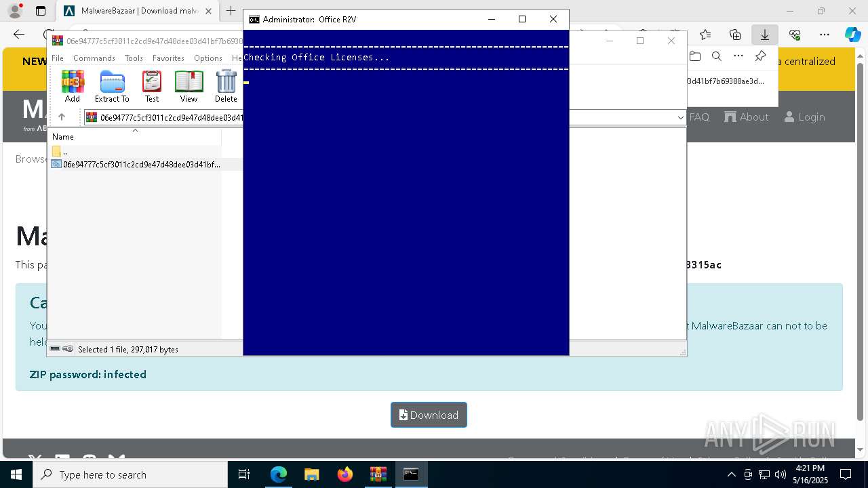Screen dimensions: 868x488
Task: Open the Tools menu in WinRAR
Action: pyautogui.click(x=134, y=58)
